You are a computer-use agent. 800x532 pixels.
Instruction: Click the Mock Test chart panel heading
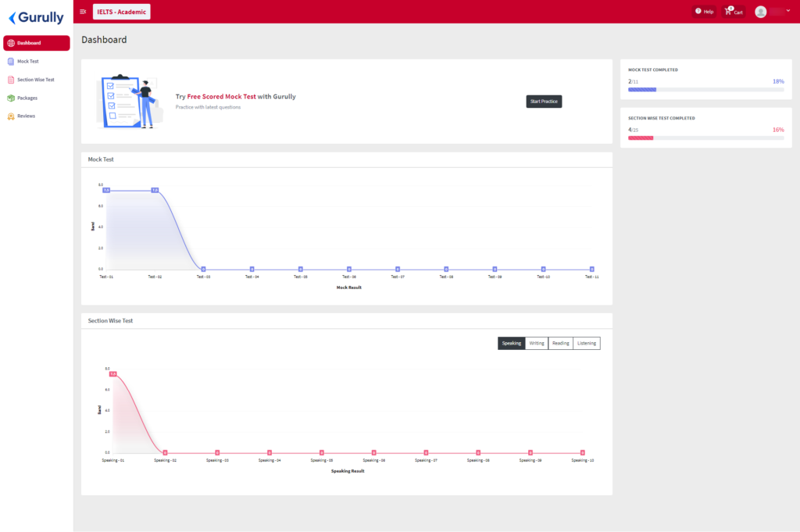[x=101, y=159]
